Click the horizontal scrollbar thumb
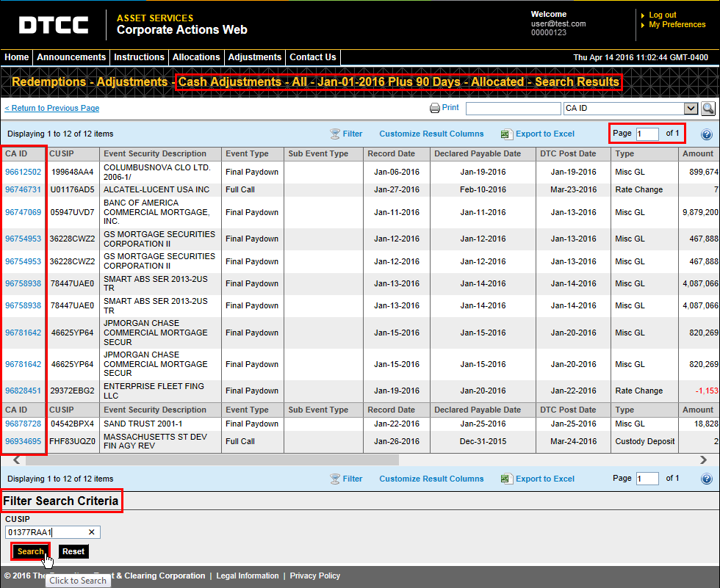This screenshot has width=720, height=588. tap(212, 460)
